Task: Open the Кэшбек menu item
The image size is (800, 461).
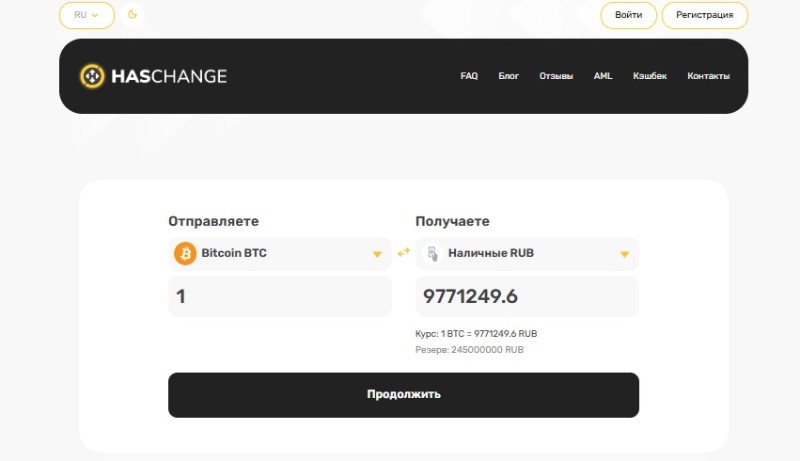Action: pyautogui.click(x=649, y=76)
